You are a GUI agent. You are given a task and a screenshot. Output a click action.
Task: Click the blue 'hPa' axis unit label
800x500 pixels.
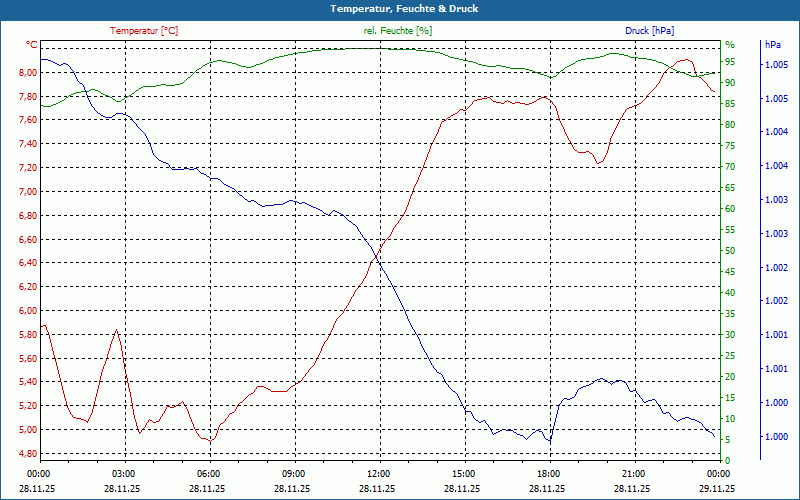tap(772, 45)
